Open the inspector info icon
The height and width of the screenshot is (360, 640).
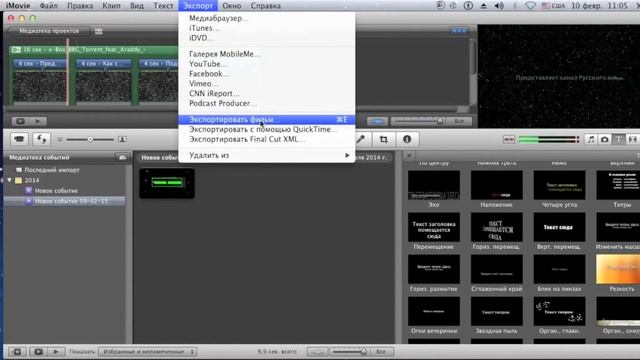click(407, 139)
